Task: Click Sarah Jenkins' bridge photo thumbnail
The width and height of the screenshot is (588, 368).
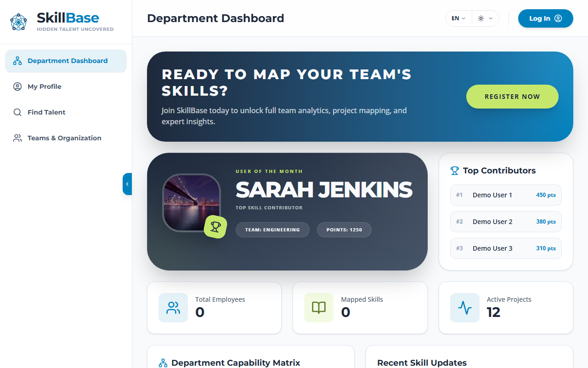Action: [192, 203]
